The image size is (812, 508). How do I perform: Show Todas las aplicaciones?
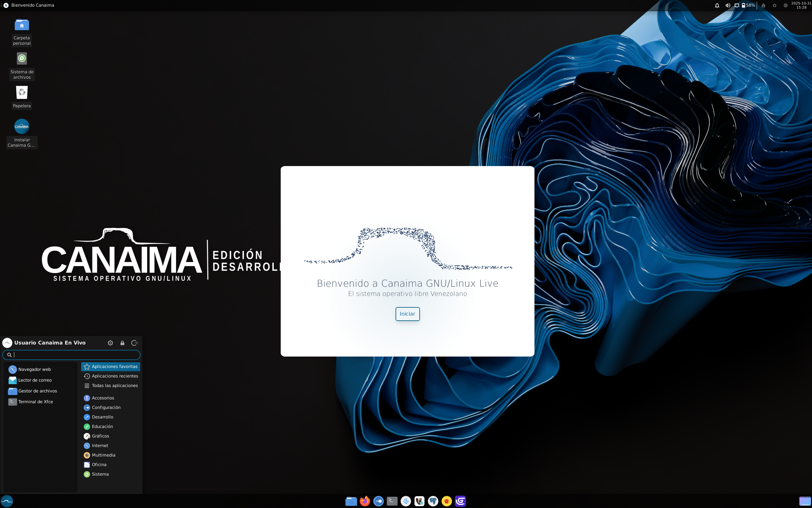click(110, 385)
